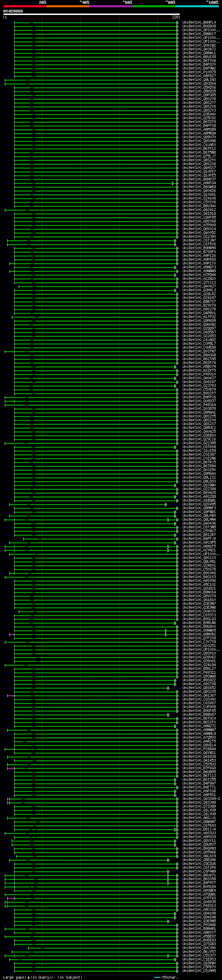Open hit UniRef100_Q8RW11
222x980 pixels.
(199, 53)
